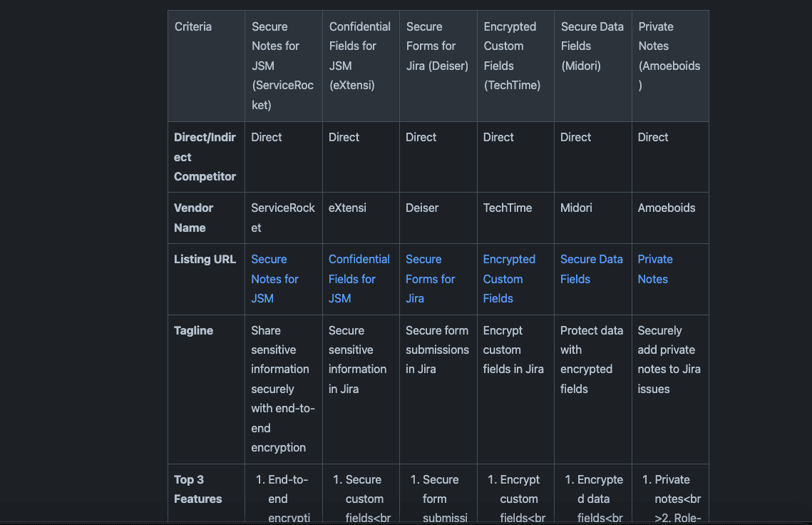The width and height of the screenshot is (812, 525).
Task: Click the Secure Notes for JSM (ServiceRocket) header
Action: point(283,66)
